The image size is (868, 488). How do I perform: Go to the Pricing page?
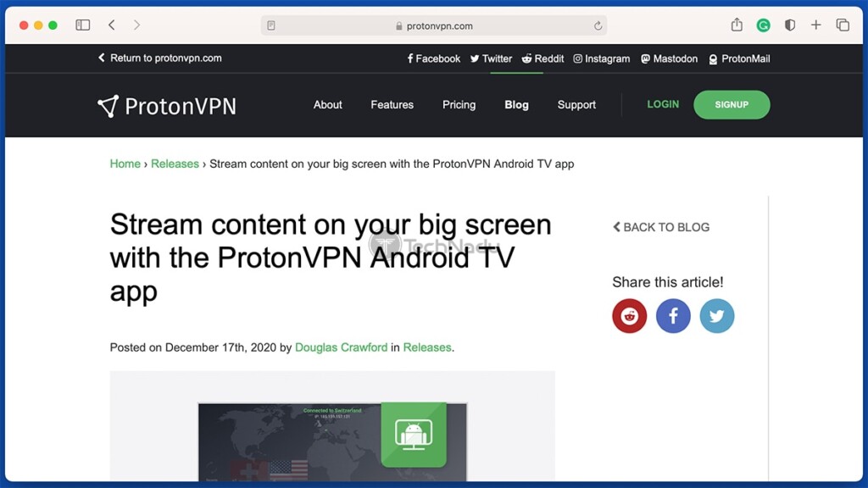point(459,104)
